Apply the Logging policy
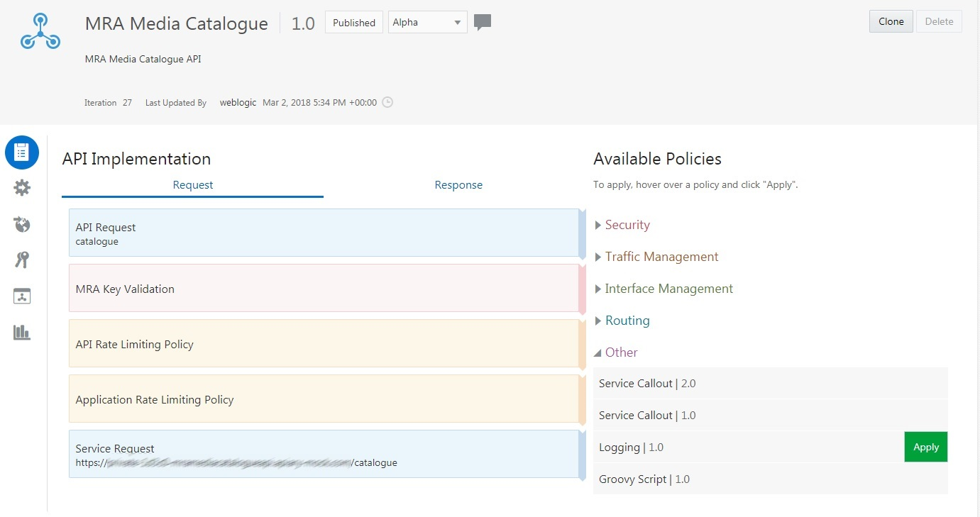 click(x=926, y=447)
